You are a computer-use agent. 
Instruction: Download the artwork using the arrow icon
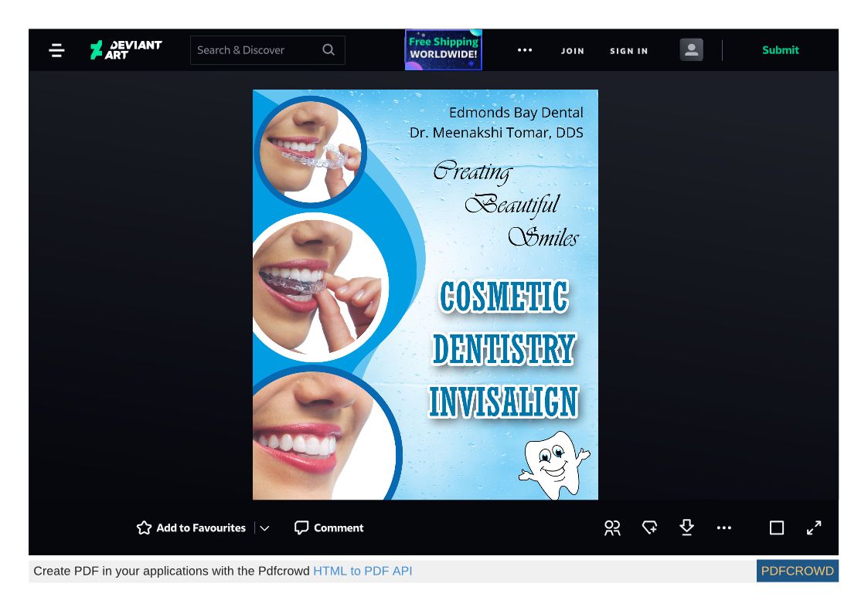click(686, 527)
